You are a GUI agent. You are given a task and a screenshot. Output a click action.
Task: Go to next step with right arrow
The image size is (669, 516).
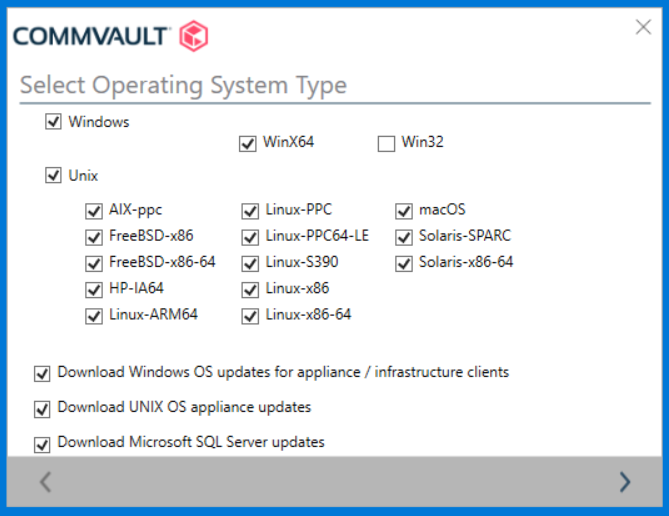625,482
